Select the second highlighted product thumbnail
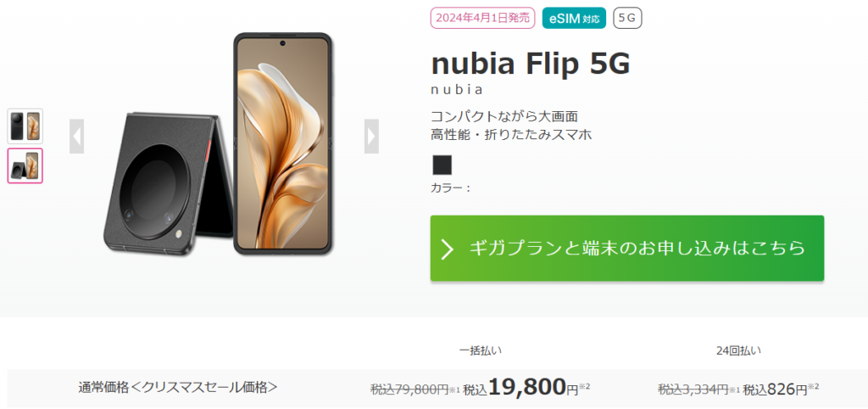Viewport: 868px width, 409px height. [x=25, y=165]
